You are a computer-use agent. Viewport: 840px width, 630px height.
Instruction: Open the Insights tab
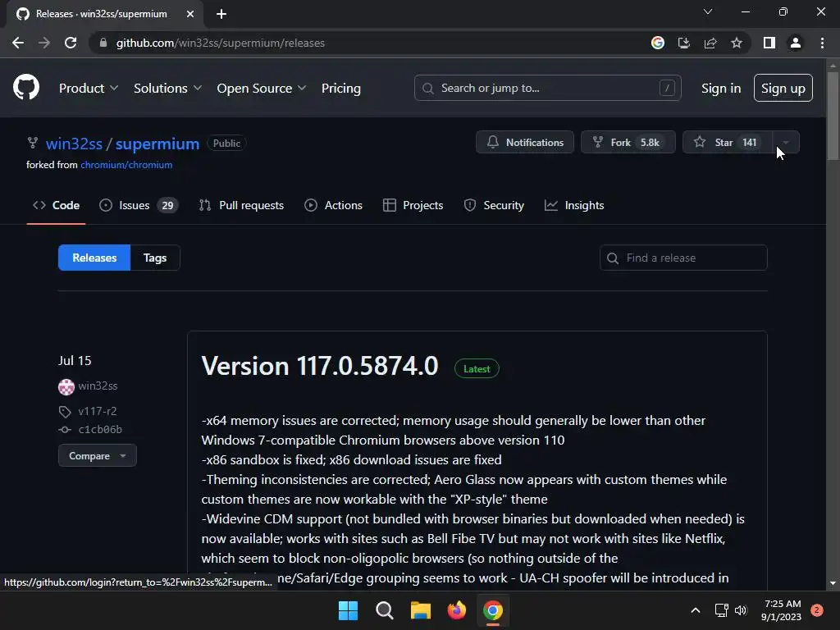point(574,205)
